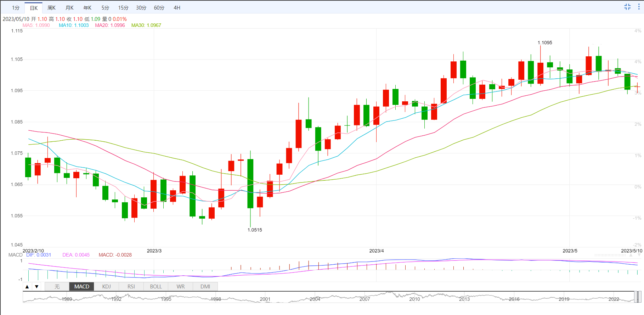Viewport: 644px width, 315px height.
Task: Click the gray down triangle near 2023/5/10
Action: pos(639,255)
